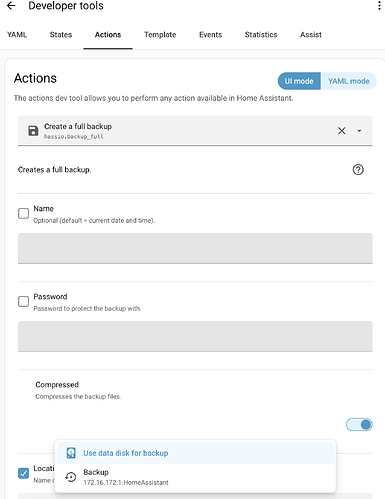Open the Assist tab
The image size is (385, 499).
[x=311, y=35]
